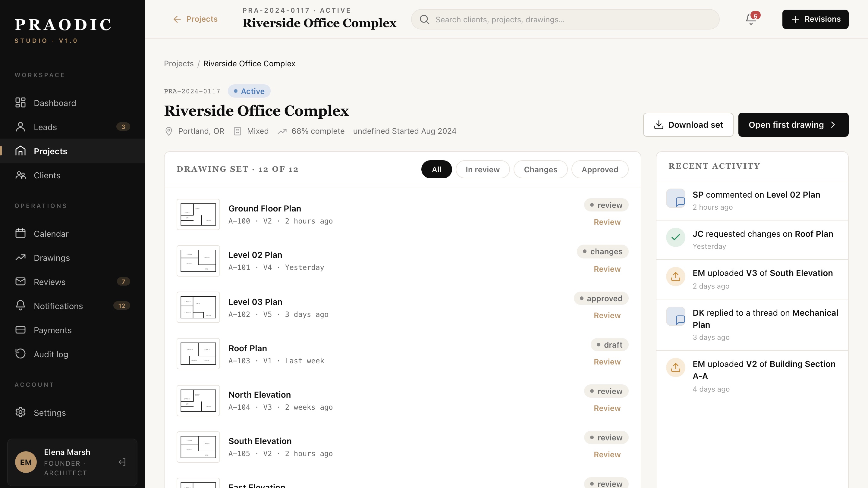Open the Level 02 Plan thumbnail
Screen dimensions: 868x488
198,261
